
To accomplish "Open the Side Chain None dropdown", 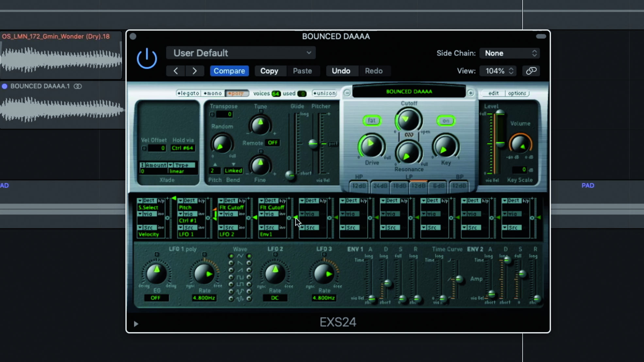I will (509, 53).
